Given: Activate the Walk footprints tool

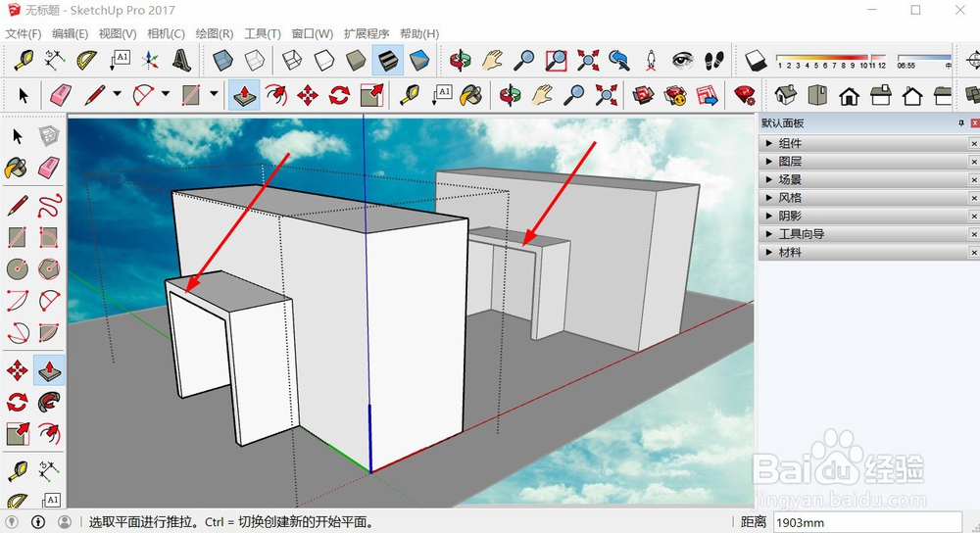Looking at the screenshot, I should [x=713, y=60].
